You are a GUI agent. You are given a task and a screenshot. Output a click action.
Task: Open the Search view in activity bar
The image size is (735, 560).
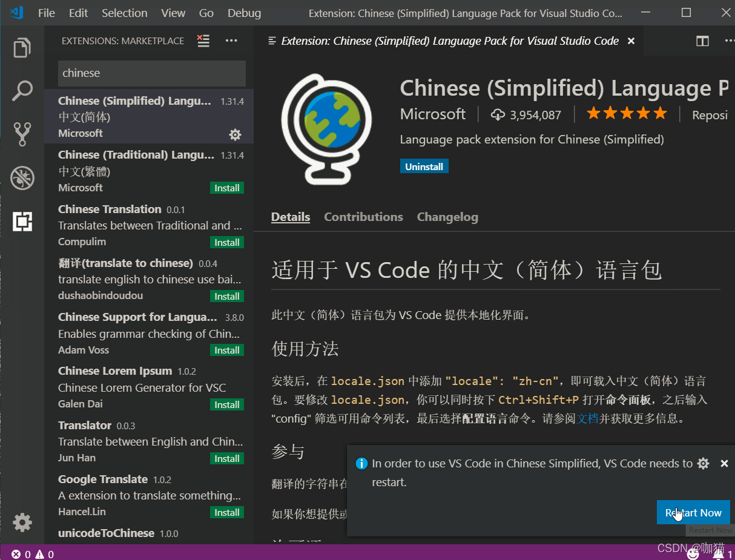(22, 91)
